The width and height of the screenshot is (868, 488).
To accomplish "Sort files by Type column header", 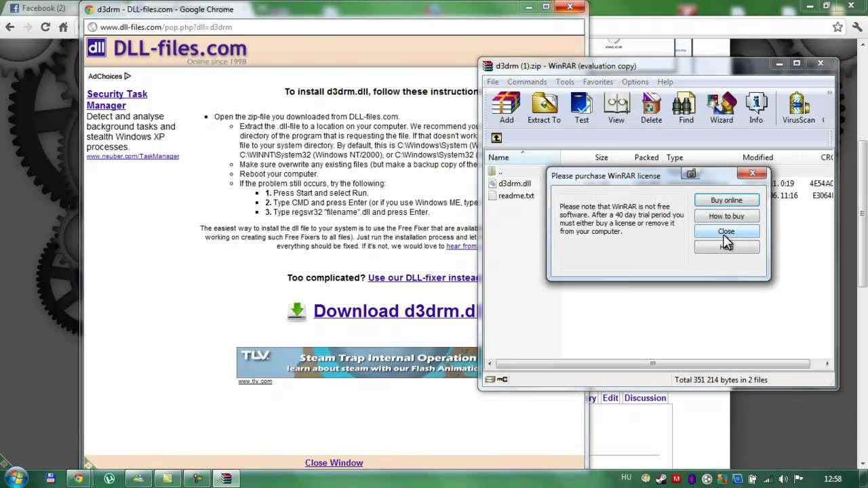I will click(701, 157).
